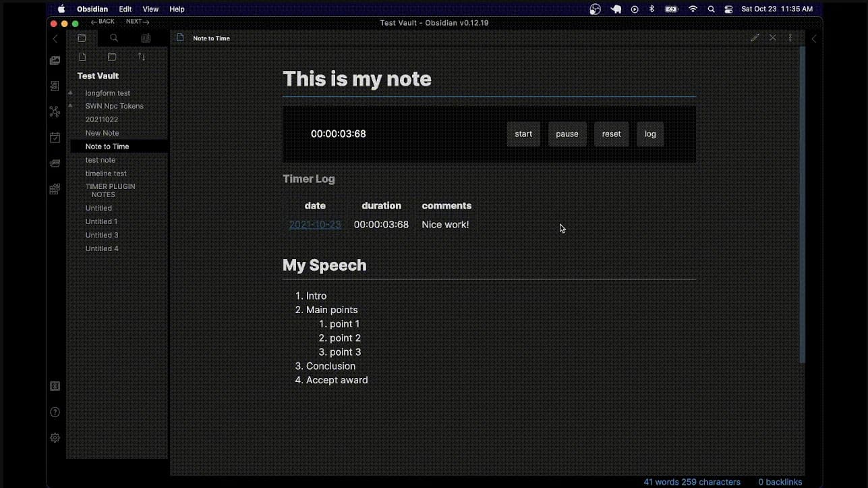Click the cards ribbon icon

click(x=55, y=163)
